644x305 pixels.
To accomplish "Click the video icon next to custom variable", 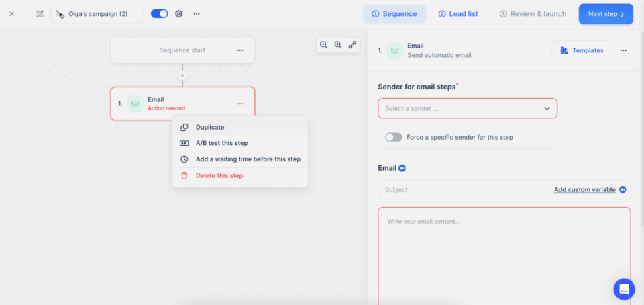I will pos(623,190).
